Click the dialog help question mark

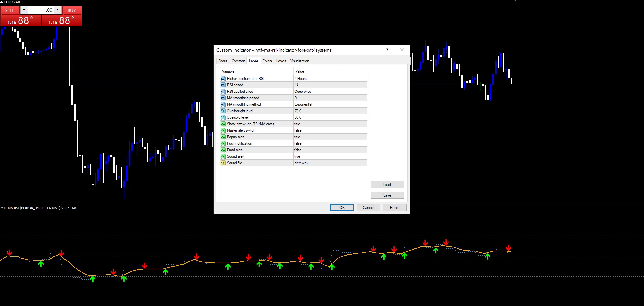tap(387, 50)
